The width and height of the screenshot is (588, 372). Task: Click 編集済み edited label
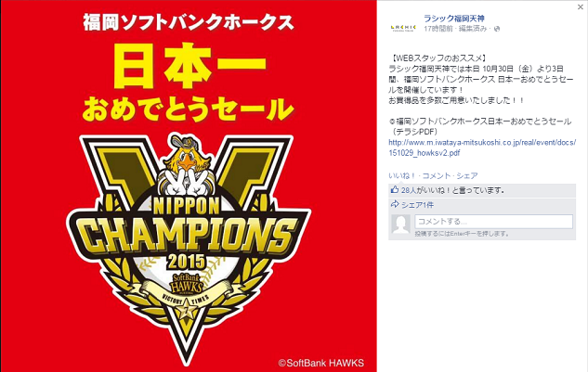point(473,29)
